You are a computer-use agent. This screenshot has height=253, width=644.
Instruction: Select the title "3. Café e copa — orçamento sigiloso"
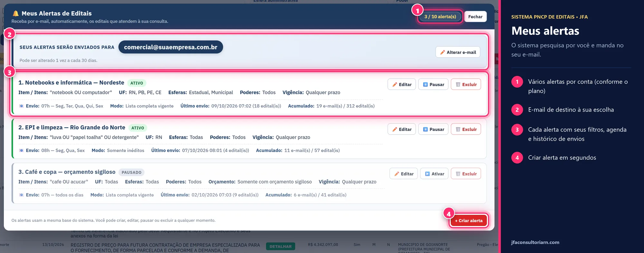67,172
